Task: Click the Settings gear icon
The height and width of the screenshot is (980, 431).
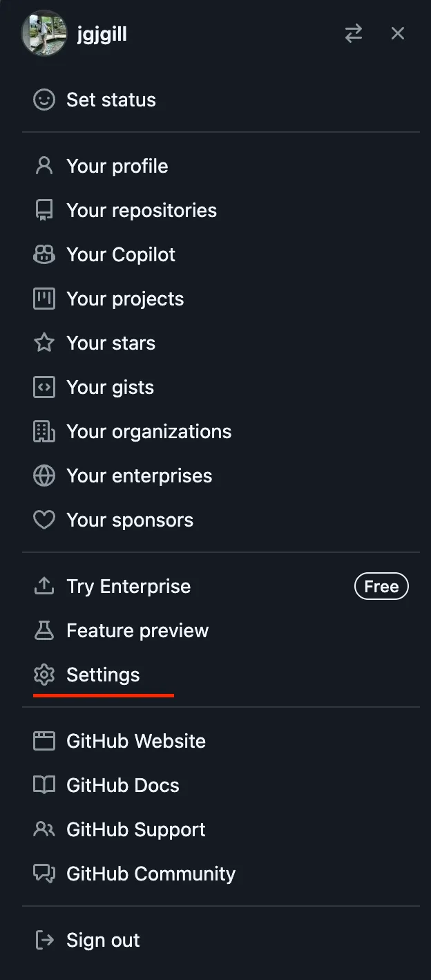Action: pyautogui.click(x=44, y=675)
